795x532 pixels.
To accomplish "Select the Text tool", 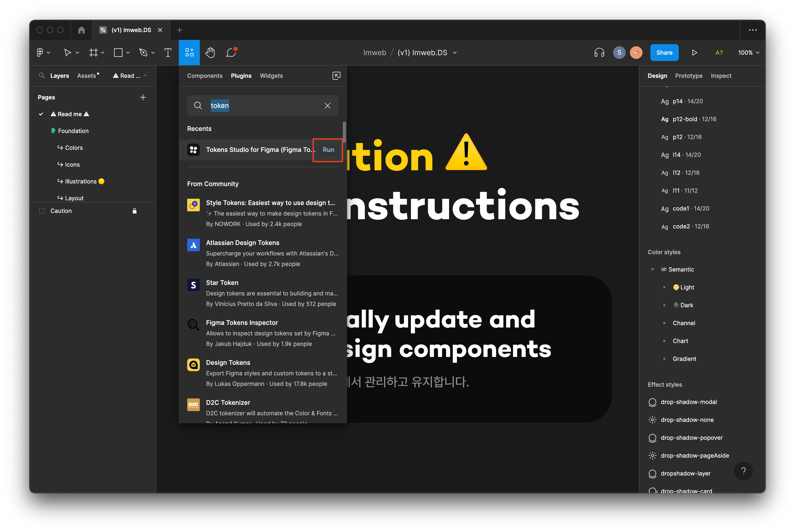I will point(168,53).
